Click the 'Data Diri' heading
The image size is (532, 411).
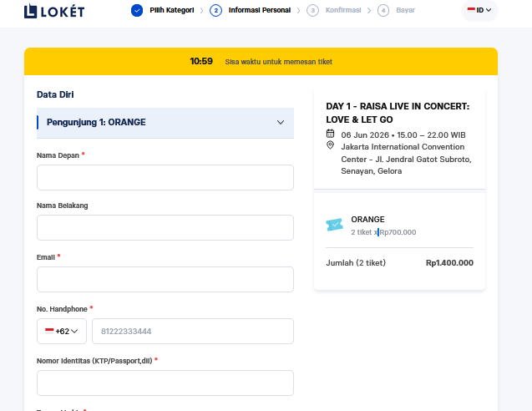(x=55, y=94)
